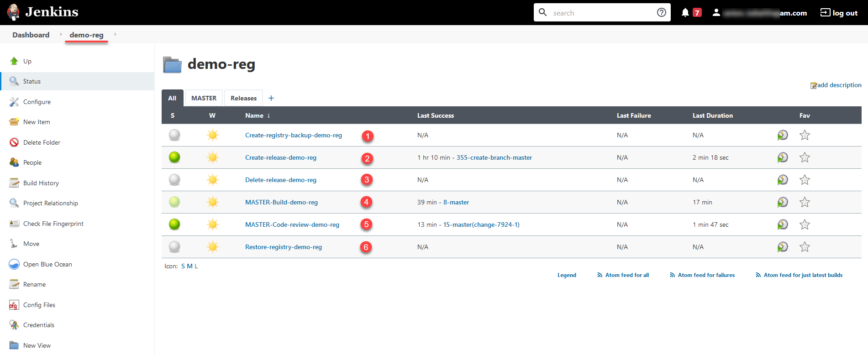868x355 pixels.
Task: Open Status magnifier icon in sidebar
Action: tap(14, 81)
